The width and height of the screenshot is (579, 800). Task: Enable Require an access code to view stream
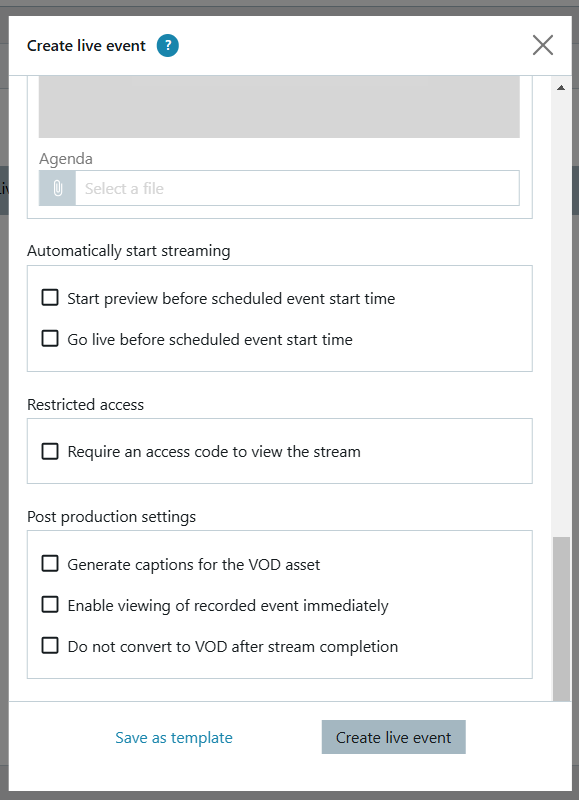[50, 451]
